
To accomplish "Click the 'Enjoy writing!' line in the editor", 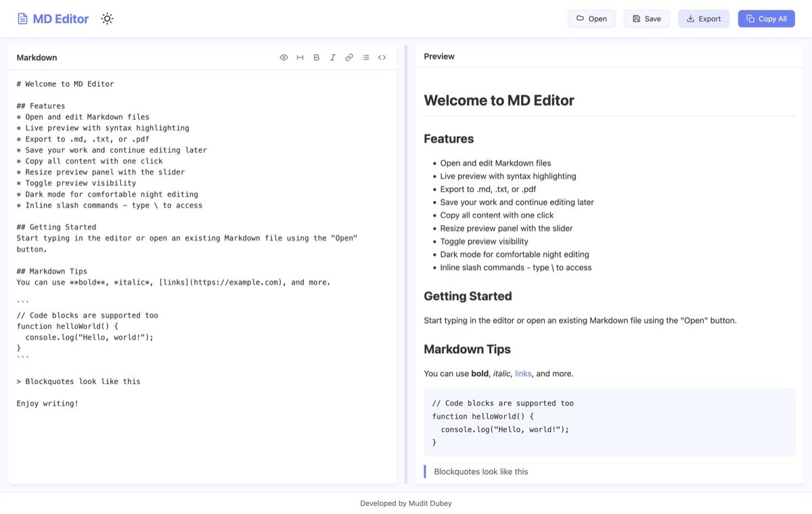I will click(47, 403).
